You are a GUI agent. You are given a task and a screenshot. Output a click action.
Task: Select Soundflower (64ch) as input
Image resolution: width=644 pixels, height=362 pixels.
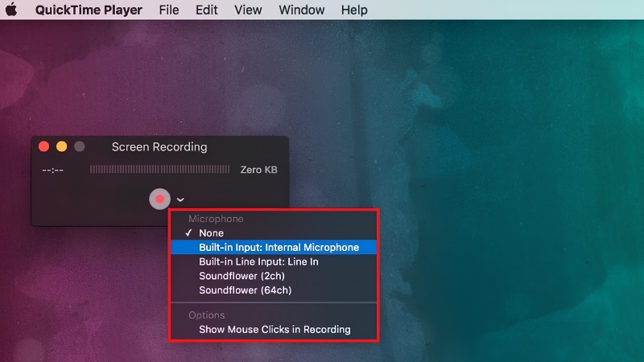tap(274, 290)
